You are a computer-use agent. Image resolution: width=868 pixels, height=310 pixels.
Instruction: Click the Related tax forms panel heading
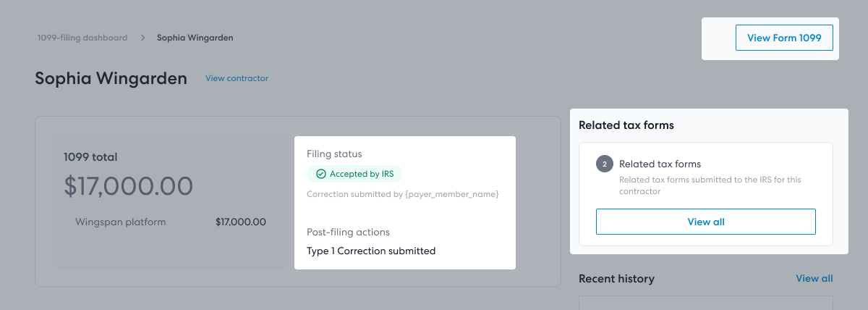tap(626, 125)
